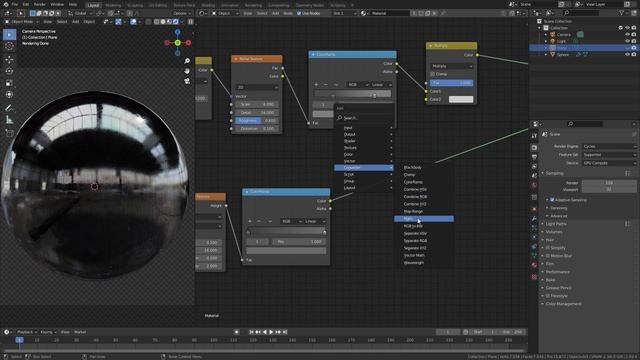Click the plus button on upper ColorRamp

pos(316,84)
